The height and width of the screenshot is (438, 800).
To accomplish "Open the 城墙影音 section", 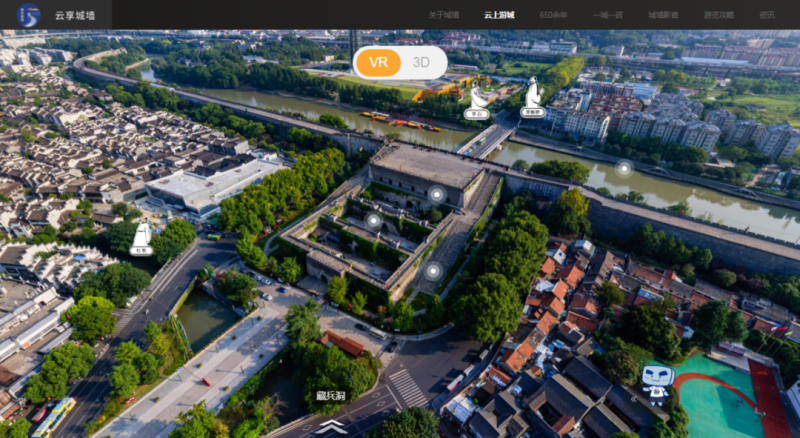I will click(662, 15).
